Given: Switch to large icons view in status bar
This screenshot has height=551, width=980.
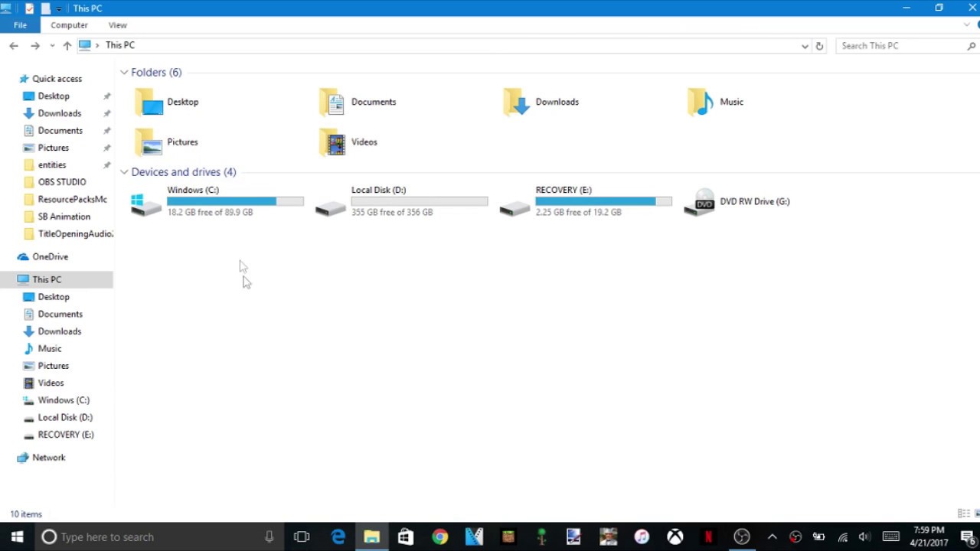Looking at the screenshot, I should 975,514.
